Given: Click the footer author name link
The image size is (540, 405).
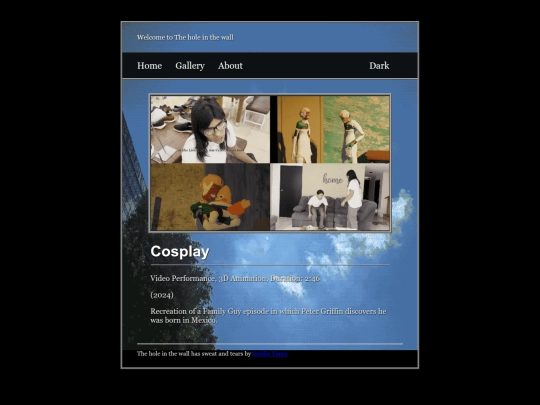Looking at the screenshot, I should pos(270,354).
